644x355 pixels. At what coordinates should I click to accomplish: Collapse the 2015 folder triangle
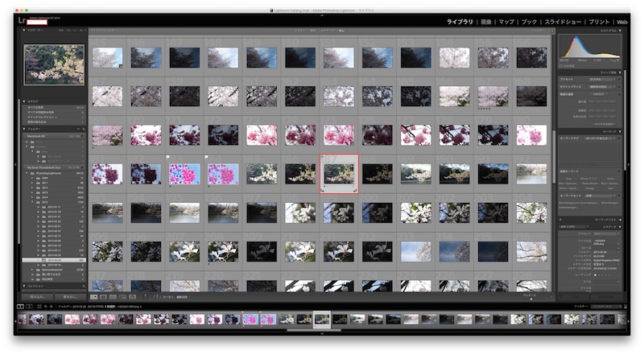(x=32, y=202)
